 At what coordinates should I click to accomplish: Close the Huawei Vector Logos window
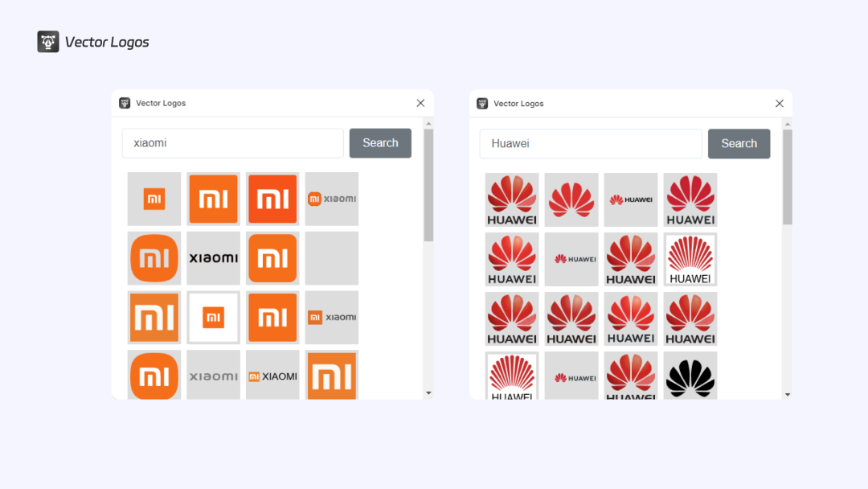point(780,104)
